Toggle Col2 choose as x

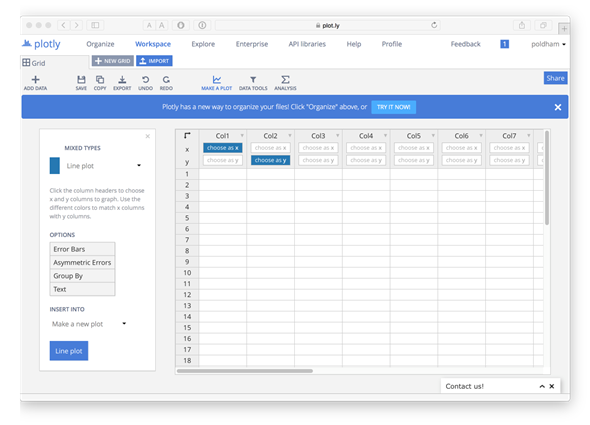click(270, 148)
